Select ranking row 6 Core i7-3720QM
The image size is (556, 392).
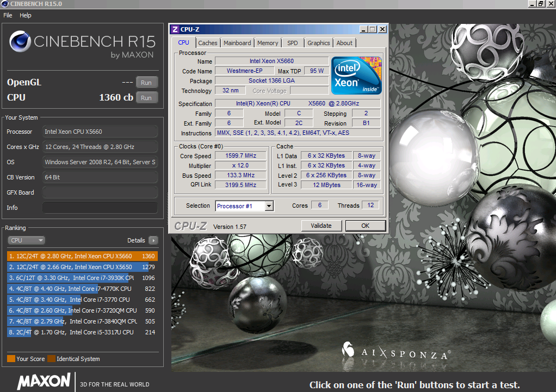coord(82,310)
